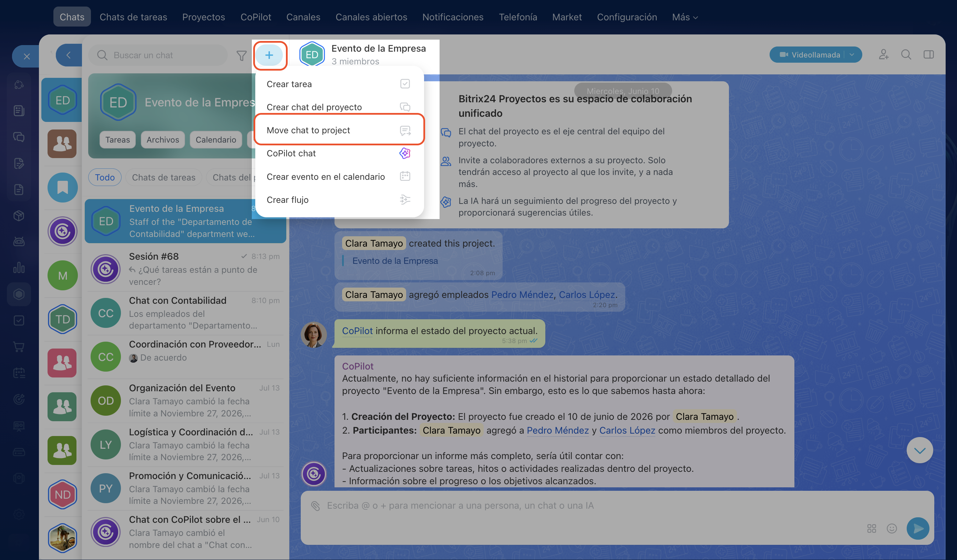Open search in chat magnifier icon
This screenshot has height=560, width=957.
[x=906, y=55]
